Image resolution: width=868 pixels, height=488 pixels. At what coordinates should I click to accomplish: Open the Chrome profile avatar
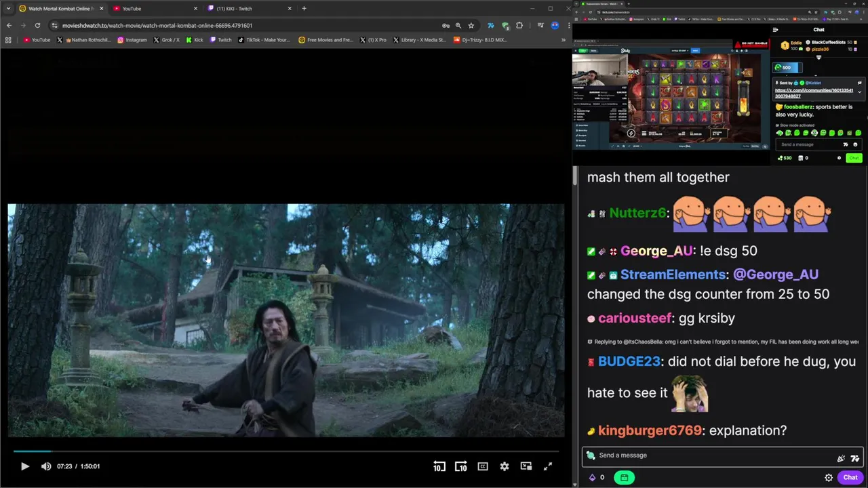555,26
